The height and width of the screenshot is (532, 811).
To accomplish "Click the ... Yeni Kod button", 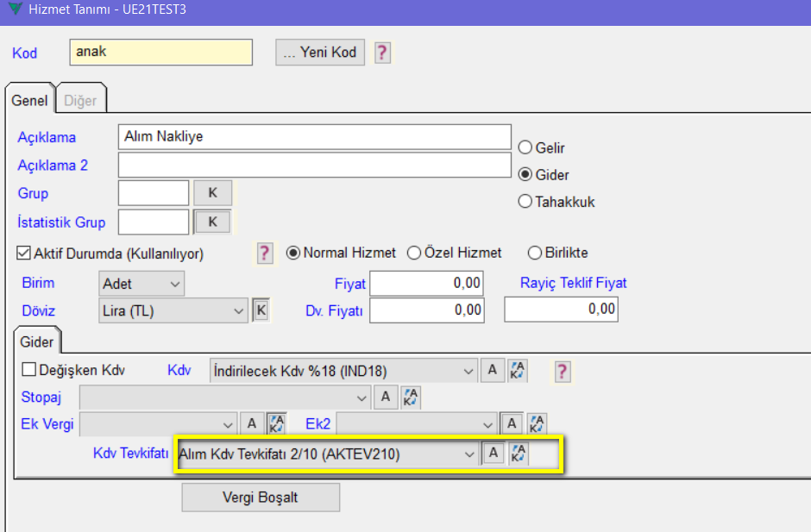I will pyautogui.click(x=320, y=53).
